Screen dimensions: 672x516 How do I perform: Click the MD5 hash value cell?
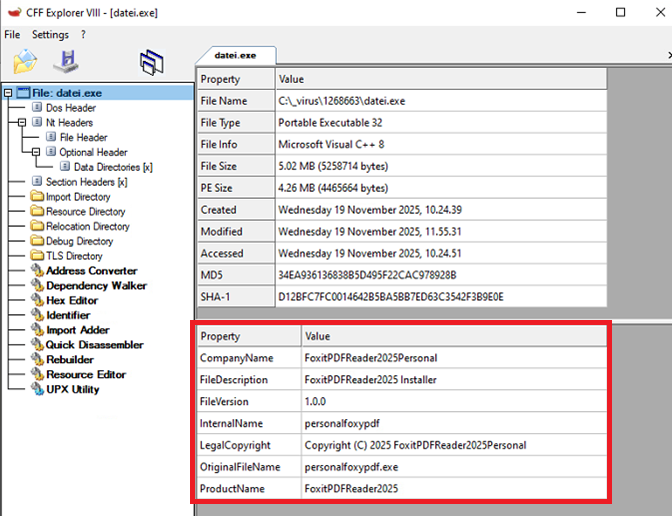point(366,274)
